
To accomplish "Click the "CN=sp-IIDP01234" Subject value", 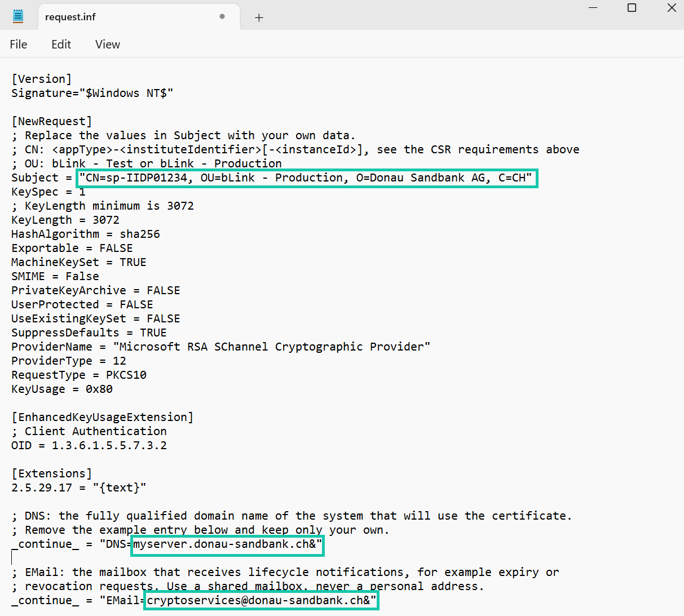I will 306,178.
